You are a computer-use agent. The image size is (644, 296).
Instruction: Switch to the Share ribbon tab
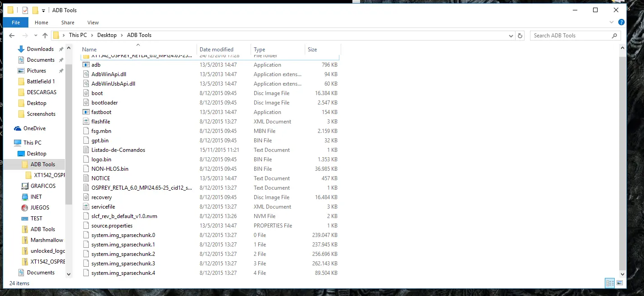[68, 23]
